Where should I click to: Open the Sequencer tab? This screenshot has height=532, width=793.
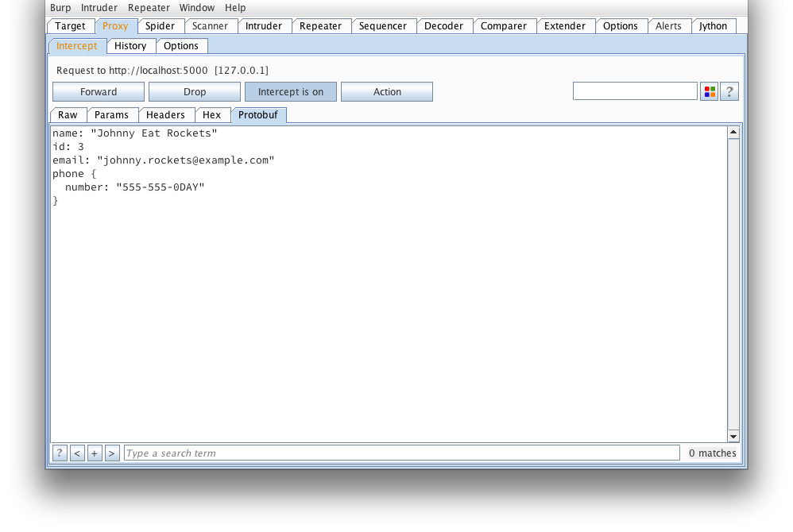pyautogui.click(x=383, y=26)
